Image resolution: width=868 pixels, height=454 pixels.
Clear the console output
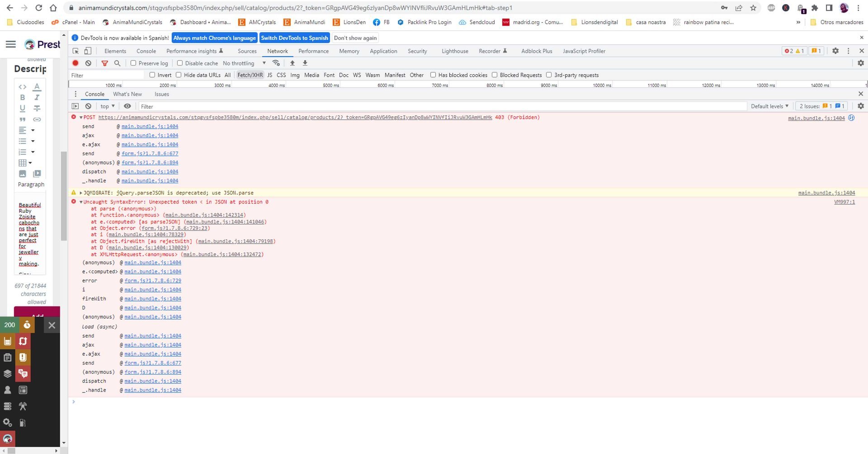click(x=88, y=106)
